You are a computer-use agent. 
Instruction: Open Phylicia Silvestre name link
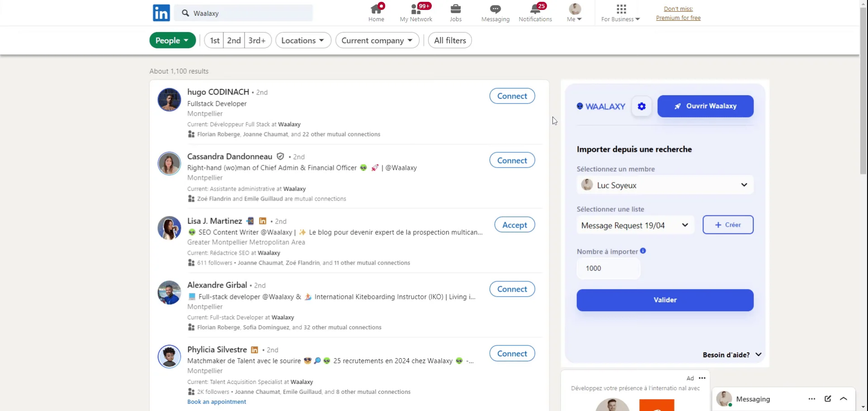coord(217,350)
